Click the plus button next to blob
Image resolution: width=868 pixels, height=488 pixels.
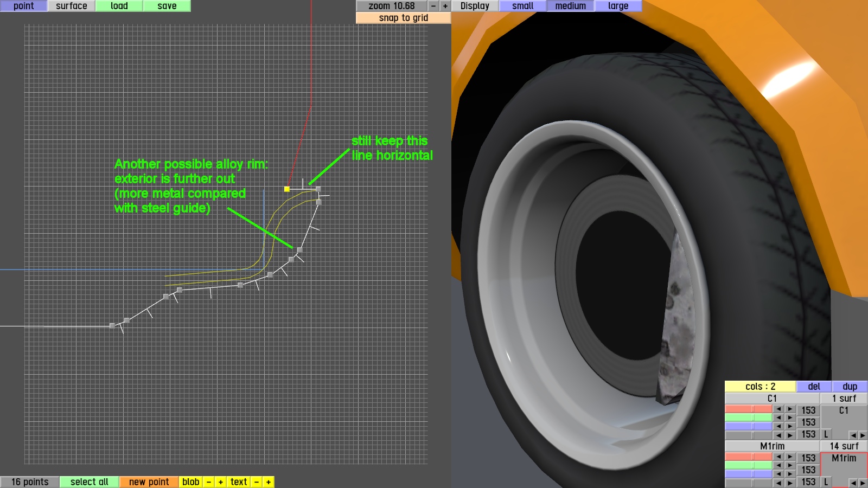[220, 482]
